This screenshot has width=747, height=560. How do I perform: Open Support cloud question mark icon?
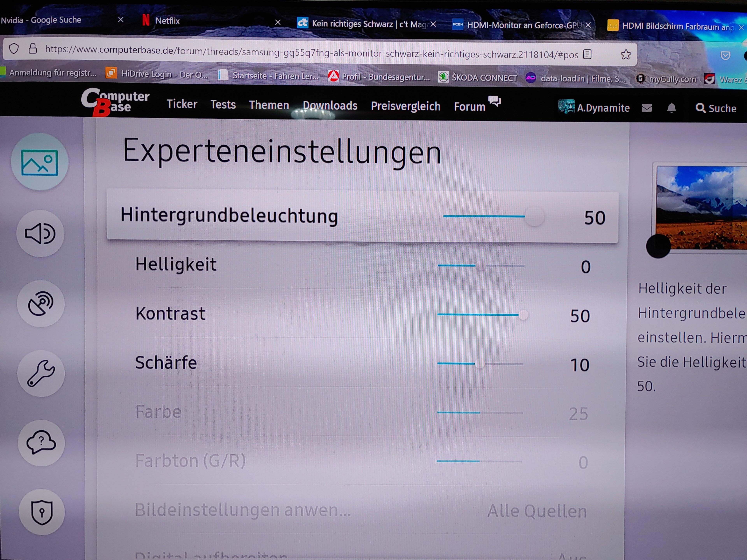41,443
